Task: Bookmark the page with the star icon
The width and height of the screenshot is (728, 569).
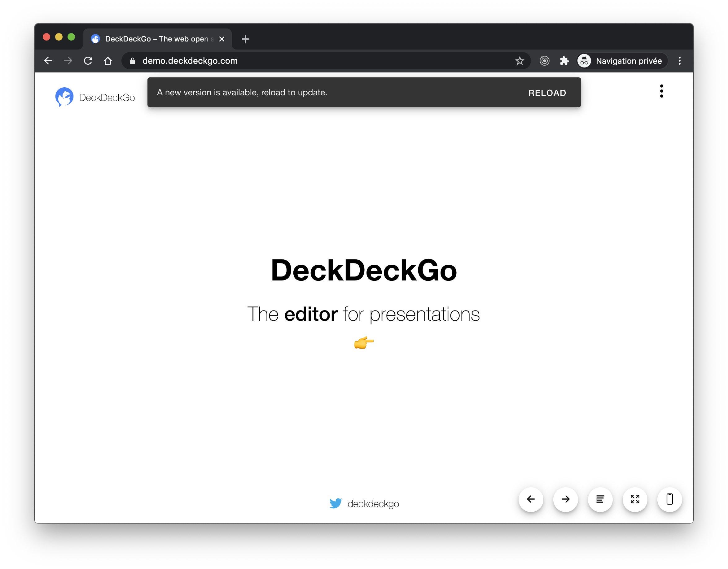Action: [520, 61]
